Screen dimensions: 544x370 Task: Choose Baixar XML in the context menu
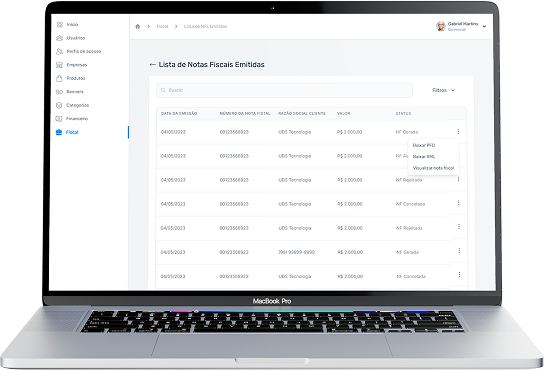pyautogui.click(x=424, y=157)
